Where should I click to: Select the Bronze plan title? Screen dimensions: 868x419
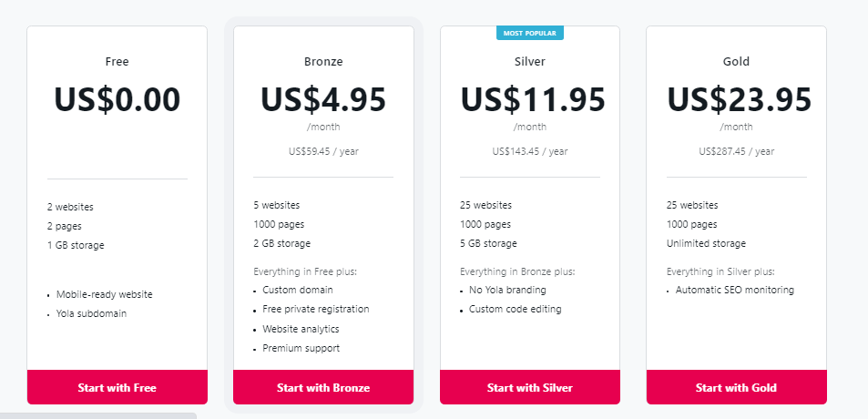pyautogui.click(x=323, y=62)
